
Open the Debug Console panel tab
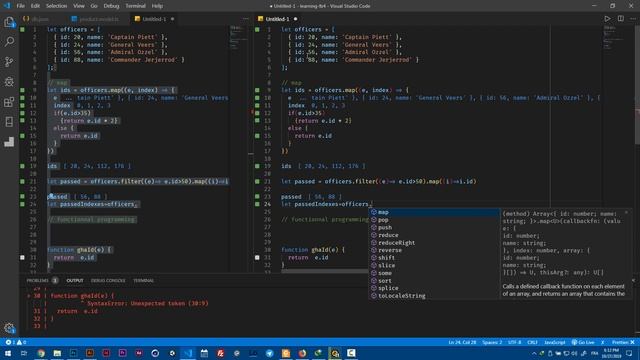(x=108, y=280)
